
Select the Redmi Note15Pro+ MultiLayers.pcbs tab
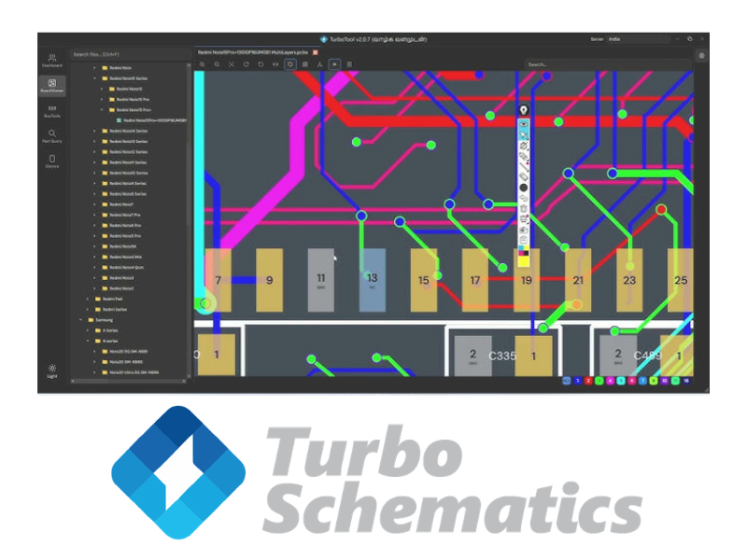pos(252,52)
